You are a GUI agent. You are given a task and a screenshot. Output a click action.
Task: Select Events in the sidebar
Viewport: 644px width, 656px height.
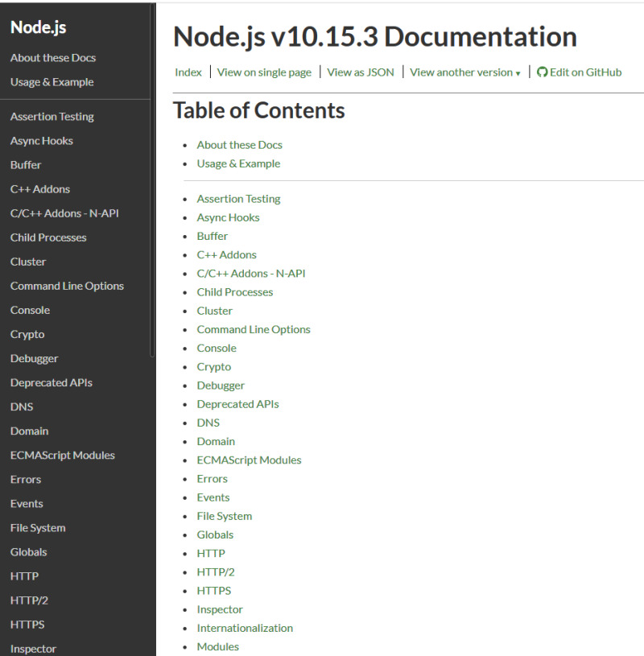tap(27, 504)
